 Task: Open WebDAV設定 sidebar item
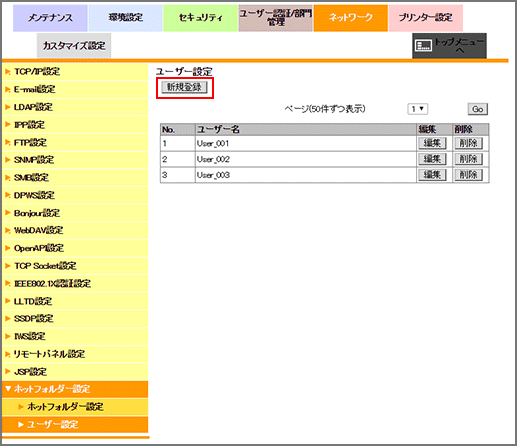(75, 231)
